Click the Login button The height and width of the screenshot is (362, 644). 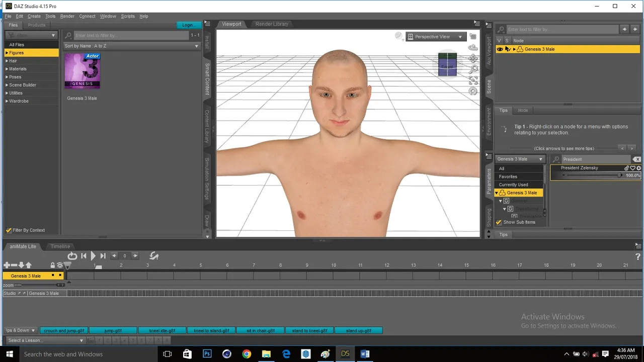click(189, 25)
